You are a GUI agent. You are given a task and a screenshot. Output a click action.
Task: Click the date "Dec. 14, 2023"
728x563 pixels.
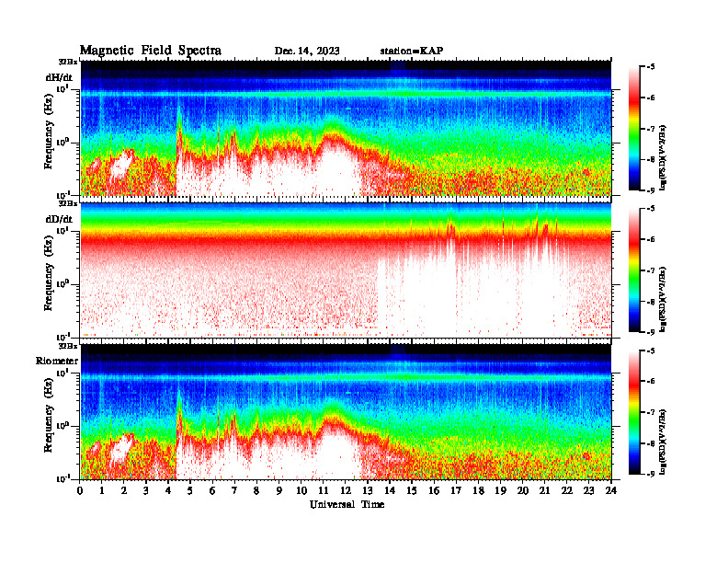(307, 52)
